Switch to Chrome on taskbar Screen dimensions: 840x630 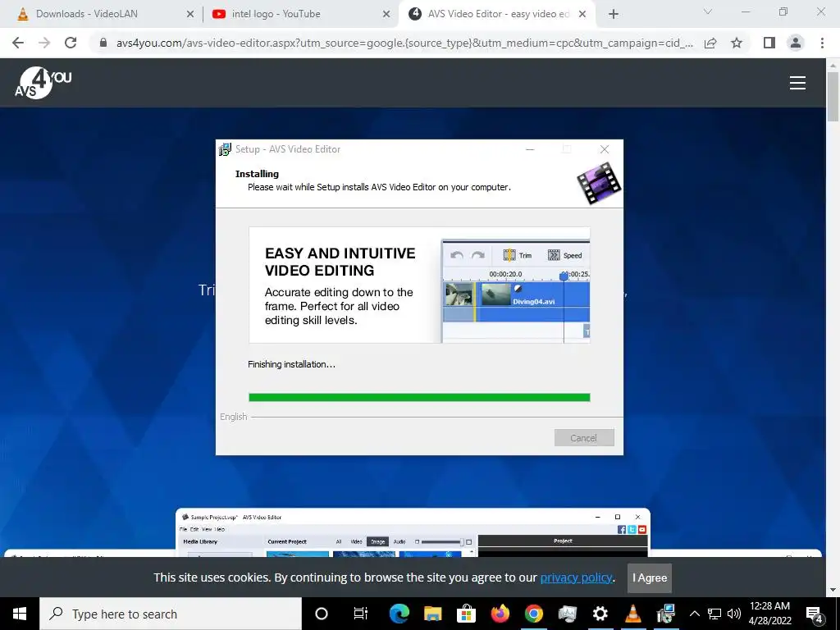533,614
